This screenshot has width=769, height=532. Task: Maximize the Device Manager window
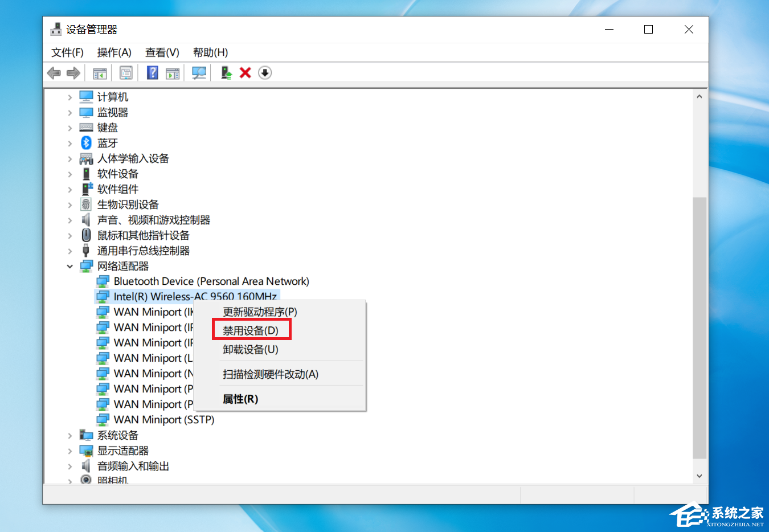click(x=648, y=30)
